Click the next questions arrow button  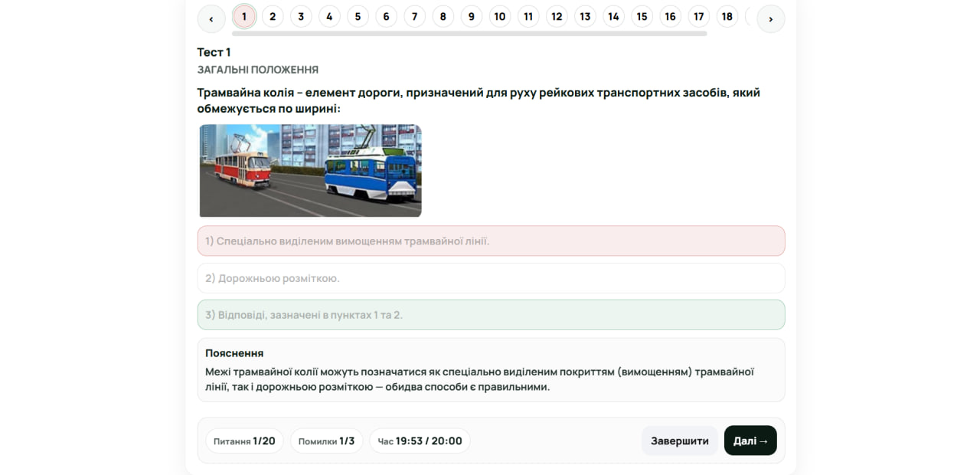pos(770,19)
